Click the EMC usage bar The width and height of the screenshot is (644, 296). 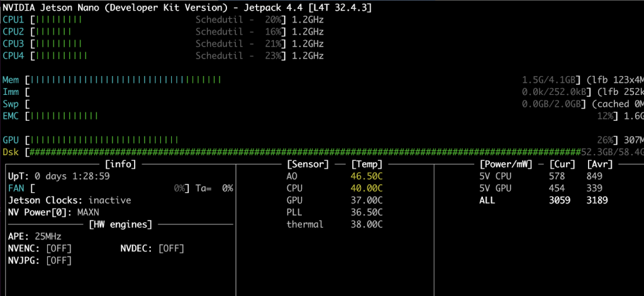64,116
